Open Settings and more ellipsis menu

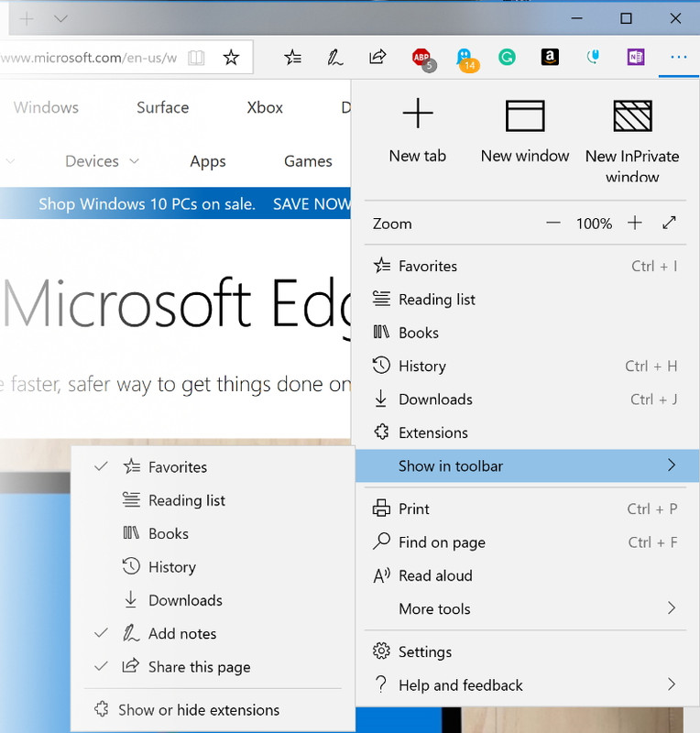tap(679, 57)
